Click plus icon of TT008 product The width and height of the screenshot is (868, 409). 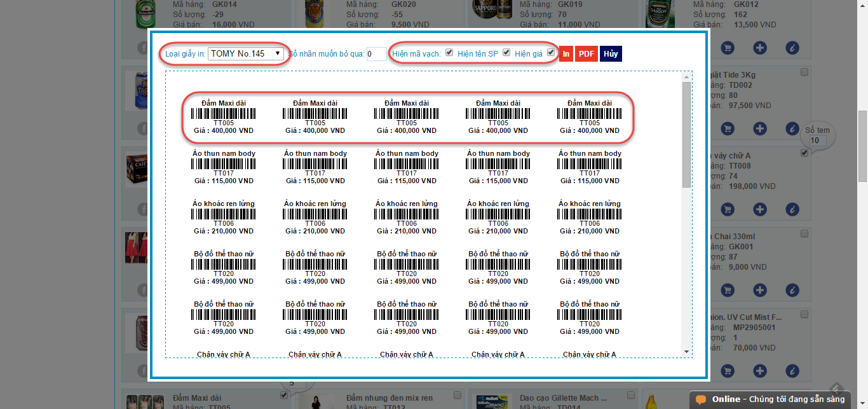pos(760,209)
